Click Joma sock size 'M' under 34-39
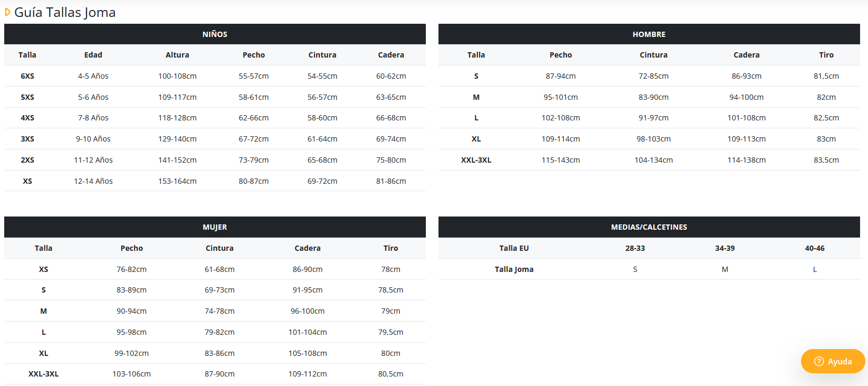868x386 pixels. 725,269
